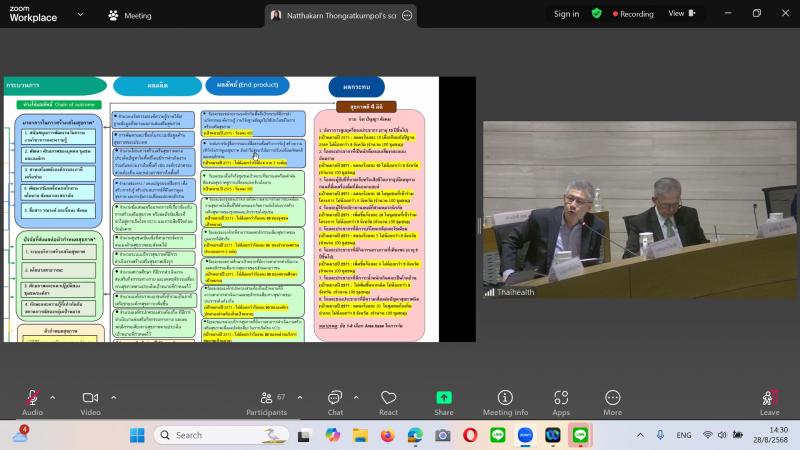The image size is (800, 450).
Task: Click the green Share screen button
Action: point(444,402)
